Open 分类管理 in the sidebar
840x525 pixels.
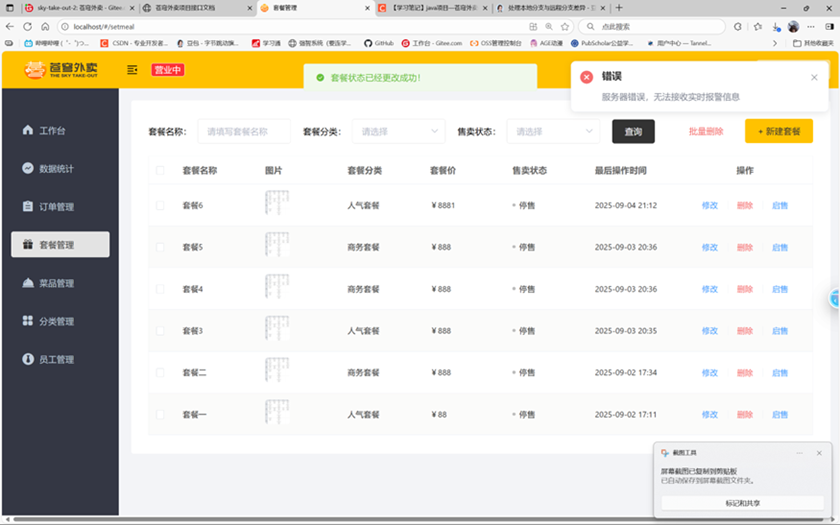pyautogui.click(x=56, y=321)
